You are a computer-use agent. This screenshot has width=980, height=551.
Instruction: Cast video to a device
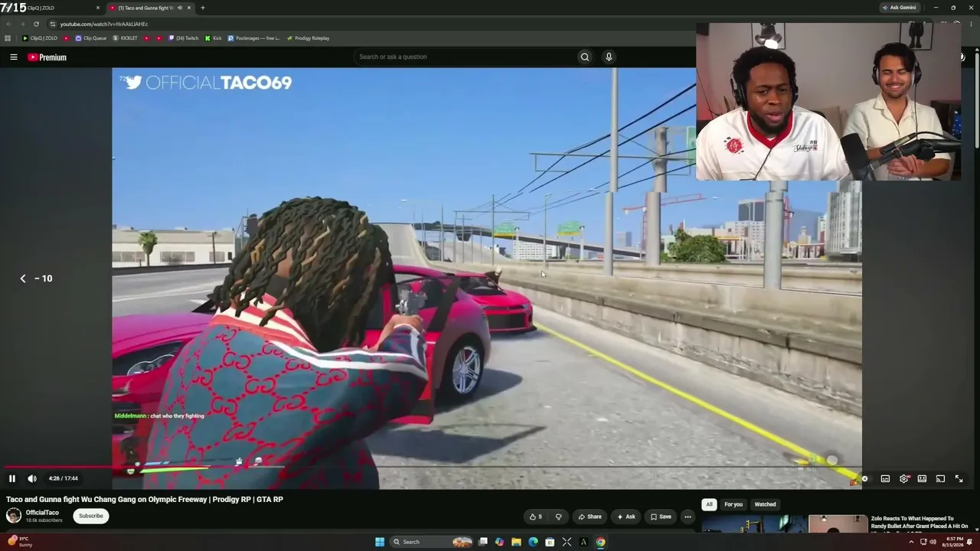[x=940, y=478]
